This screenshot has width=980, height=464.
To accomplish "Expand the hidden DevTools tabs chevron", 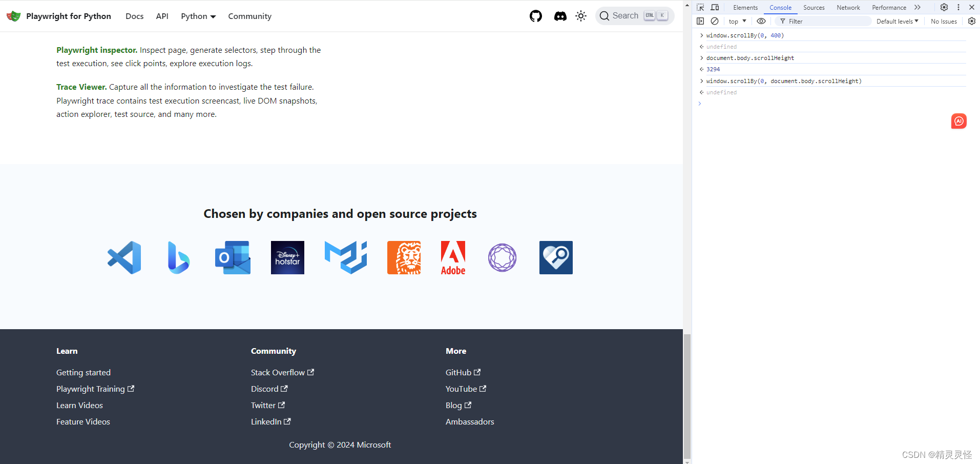I will [x=918, y=7].
